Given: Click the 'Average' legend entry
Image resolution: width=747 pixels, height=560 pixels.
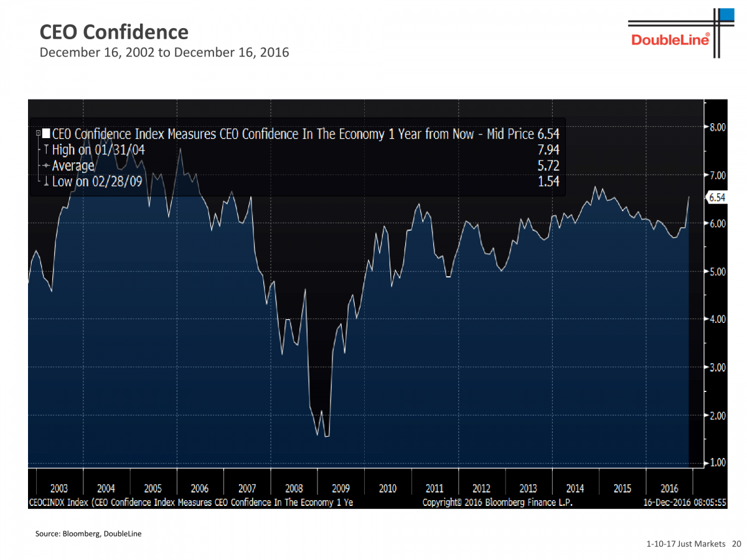Looking at the screenshot, I should (x=73, y=166).
